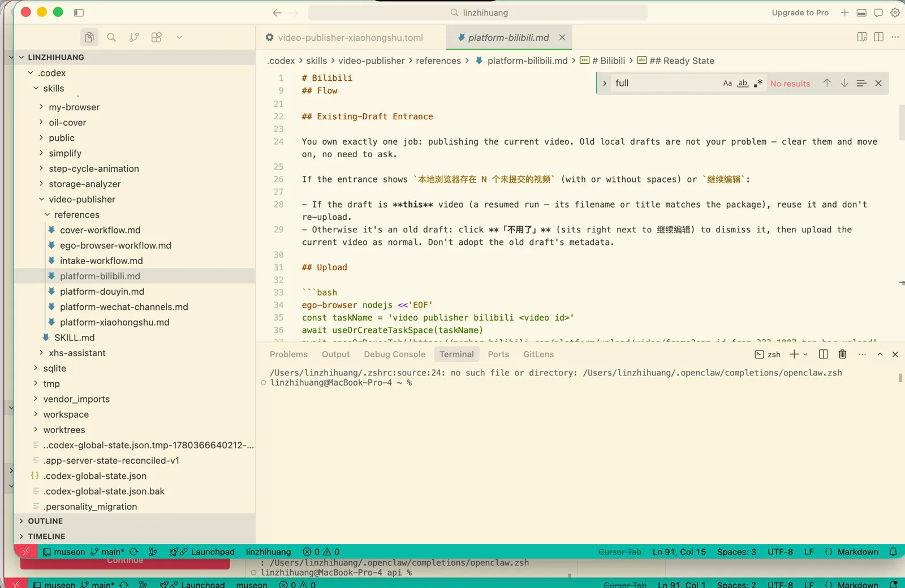Create a new terminal with the plus icon
The height and width of the screenshot is (588, 905).
(x=794, y=354)
